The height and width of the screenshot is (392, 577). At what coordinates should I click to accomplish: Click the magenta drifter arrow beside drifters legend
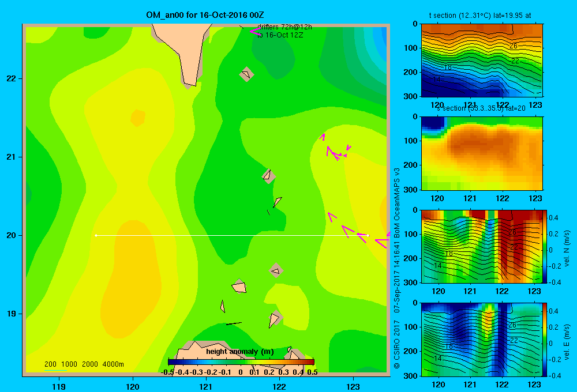[256, 32]
